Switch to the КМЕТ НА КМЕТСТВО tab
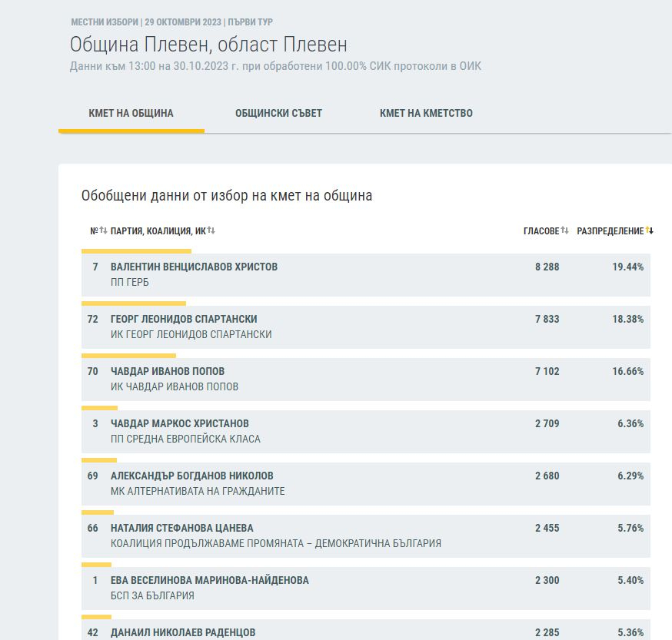Image resolution: width=672 pixels, height=640 pixels. 426,113
